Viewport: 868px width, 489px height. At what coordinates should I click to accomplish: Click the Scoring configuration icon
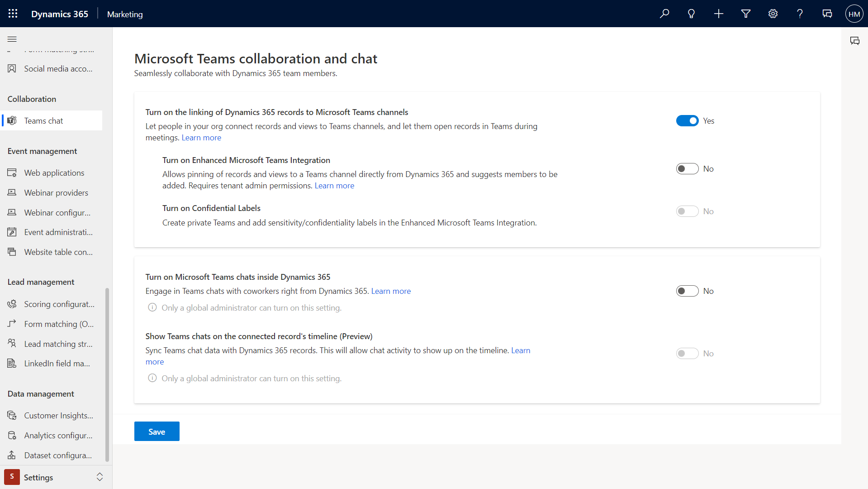(12, 304)
